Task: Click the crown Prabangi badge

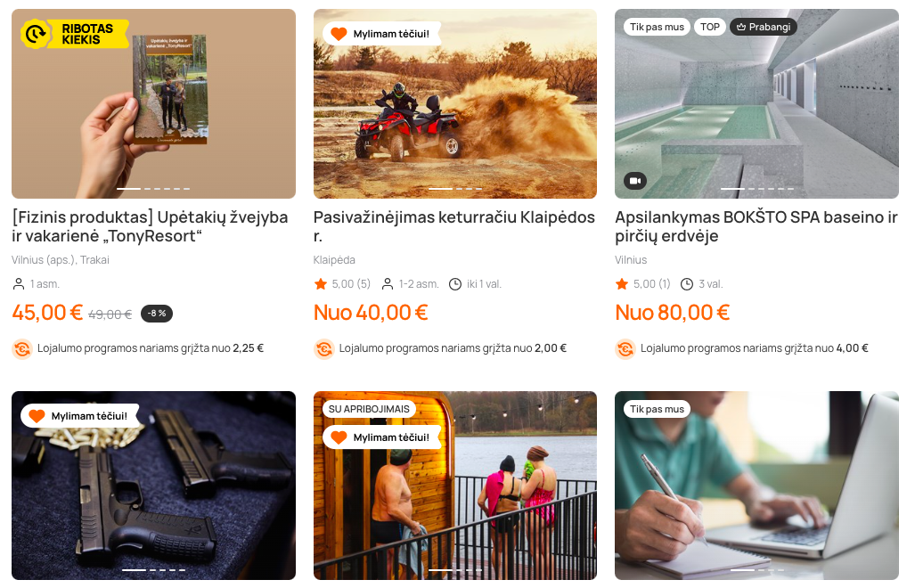Action: coord(764,27)
